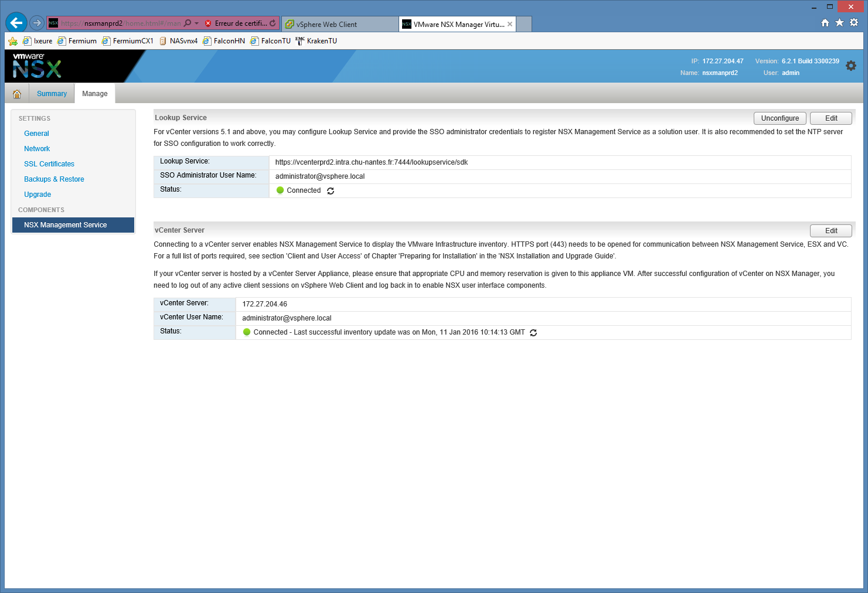
Task: Refresh the Lookup Service connection status
Action: point(331,191)
